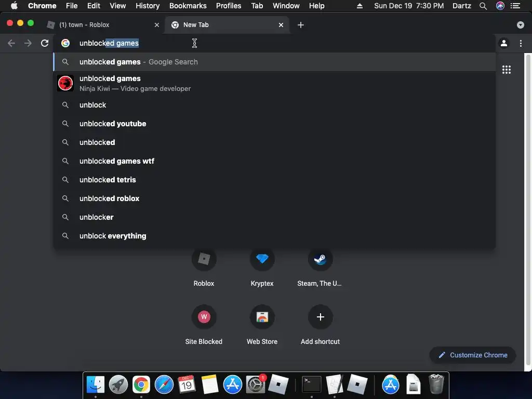Select the 'unblocker' suggestion
This screenshot has height=399, width=532.
click(274, 217)
